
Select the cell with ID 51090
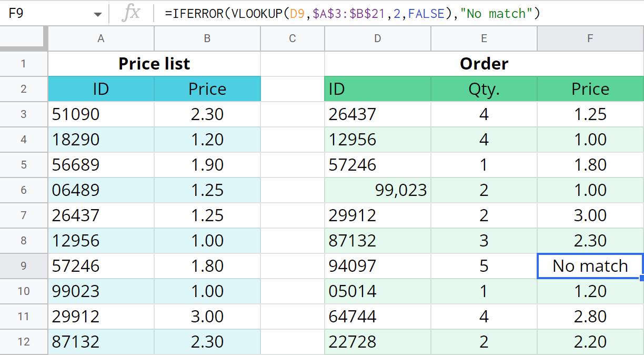click(100, 114)
